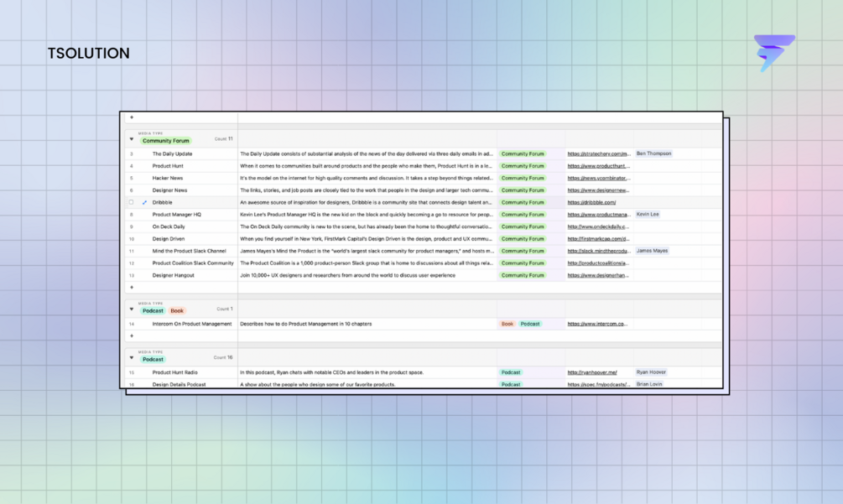843x504 pixels.
Task: Click 'In this podcast, Ryan chats' description
Action: [331, 372]
